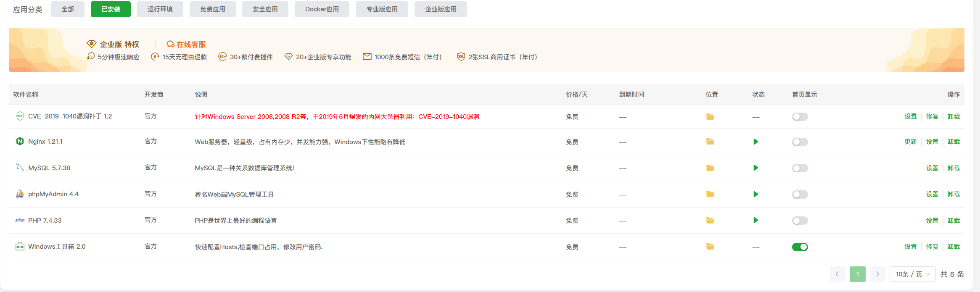This screenshot has height=292, width=980.
Task: Click 设置 for CVE-2019-1040 patch
Action: (911, 116)
